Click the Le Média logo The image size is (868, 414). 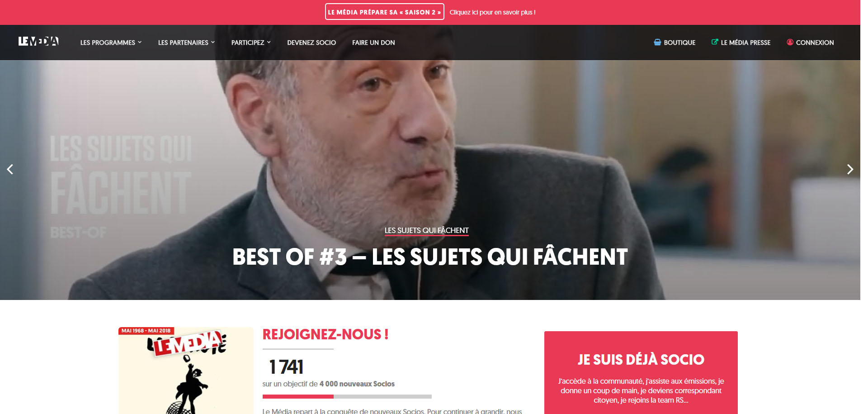(38, 42)
